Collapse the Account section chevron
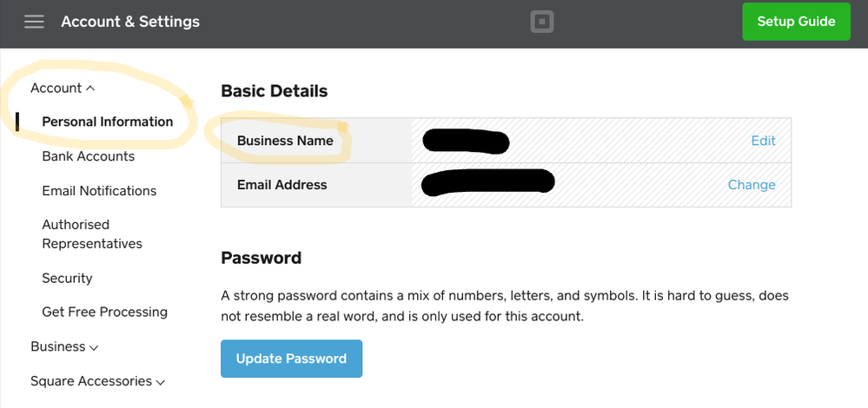Screen dimensions: 868x408 click(x=90, y=89)
